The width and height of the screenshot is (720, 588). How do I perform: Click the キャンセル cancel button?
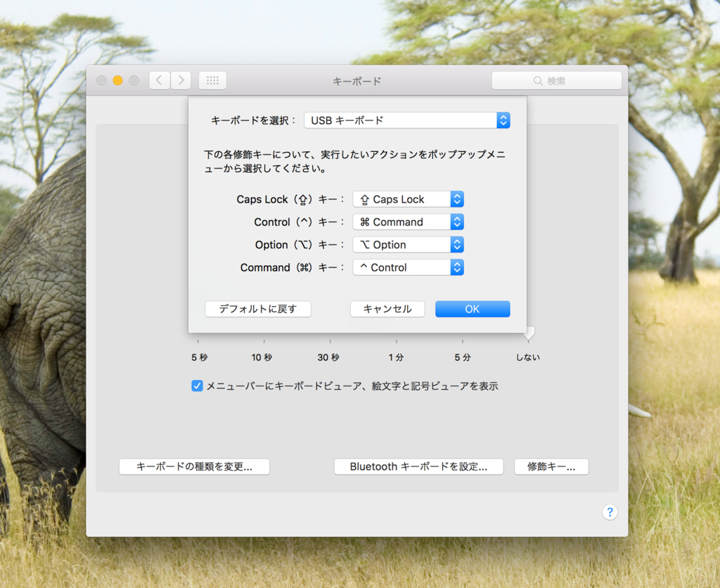387,309
